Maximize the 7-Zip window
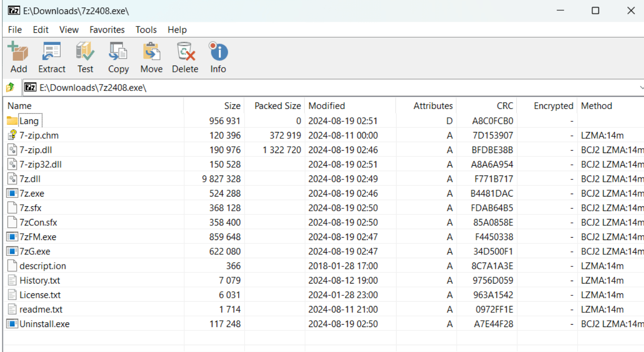 [595, 10]
